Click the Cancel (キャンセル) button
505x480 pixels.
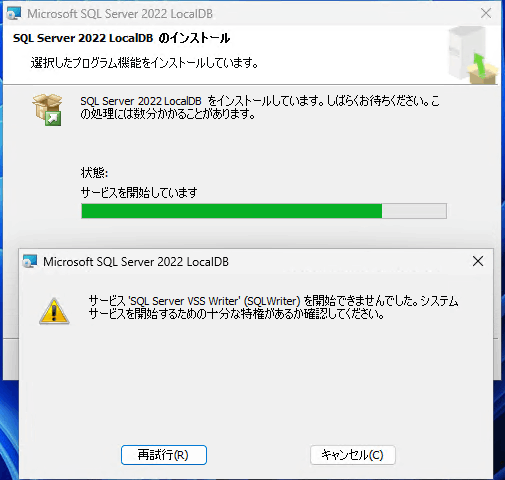pos(353,455)
